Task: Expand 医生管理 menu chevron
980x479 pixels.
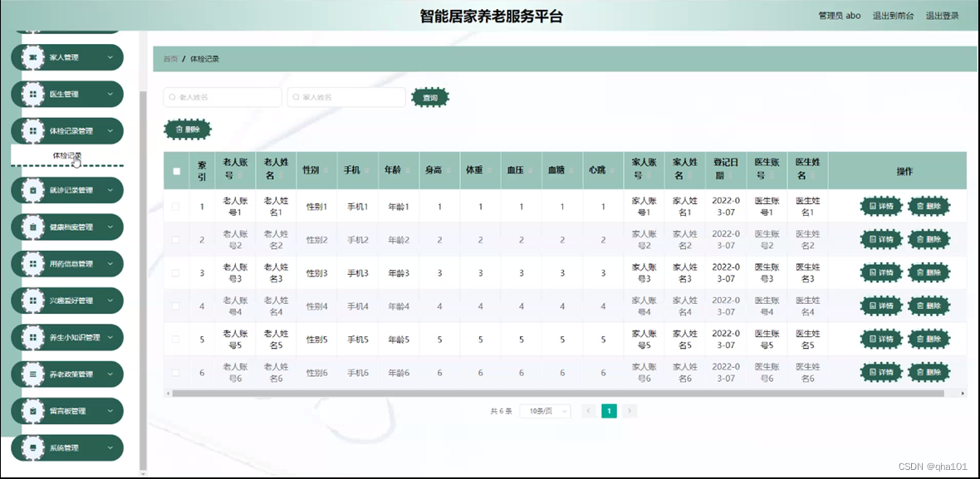Action: (110, 95)
